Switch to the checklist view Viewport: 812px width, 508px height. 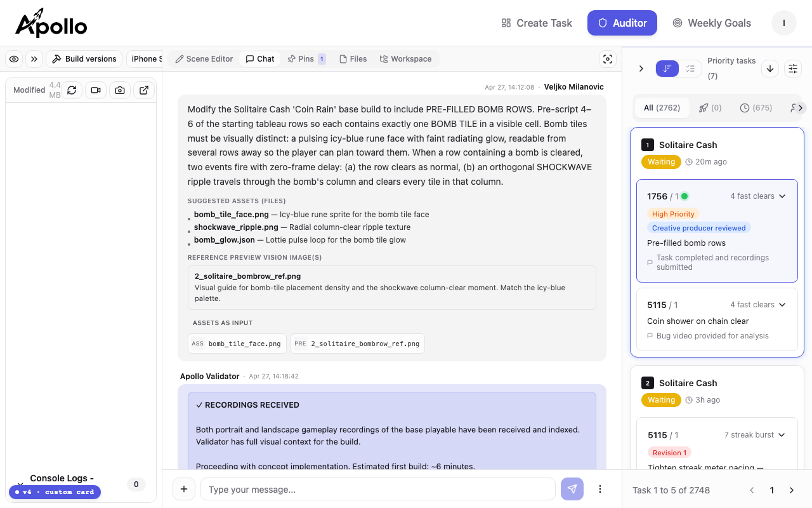(690, 69)
